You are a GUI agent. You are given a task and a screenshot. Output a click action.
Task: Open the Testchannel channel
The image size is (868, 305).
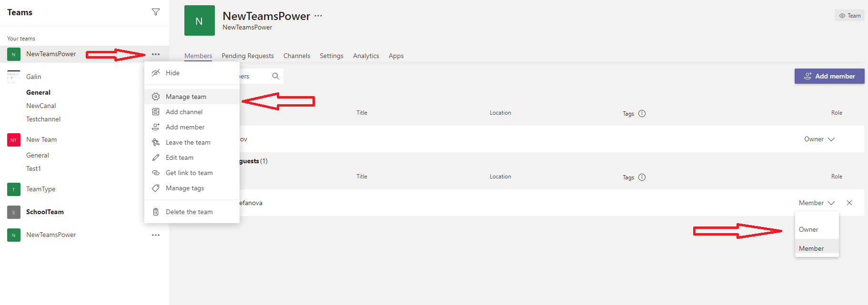click(43, 119)
